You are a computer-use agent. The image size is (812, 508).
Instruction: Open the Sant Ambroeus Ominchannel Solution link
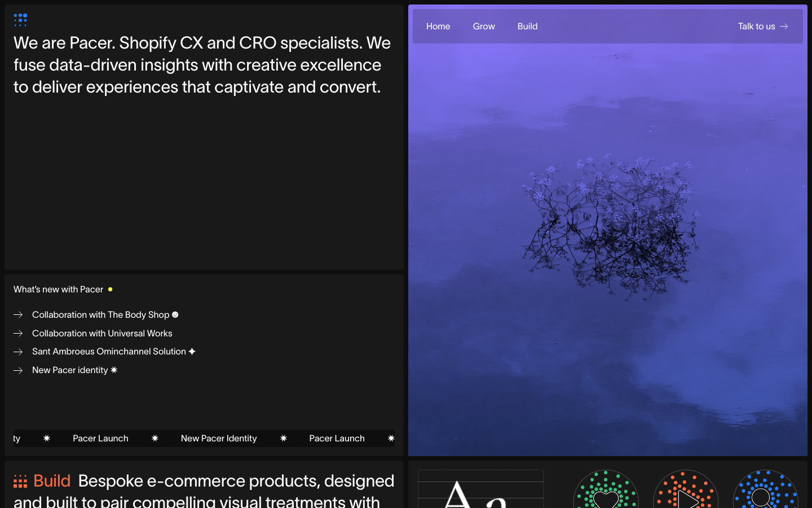tap(109, 352)
